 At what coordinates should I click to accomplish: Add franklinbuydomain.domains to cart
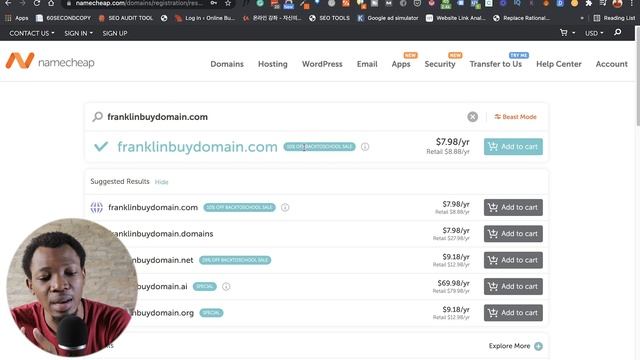(x=513, y=234)
